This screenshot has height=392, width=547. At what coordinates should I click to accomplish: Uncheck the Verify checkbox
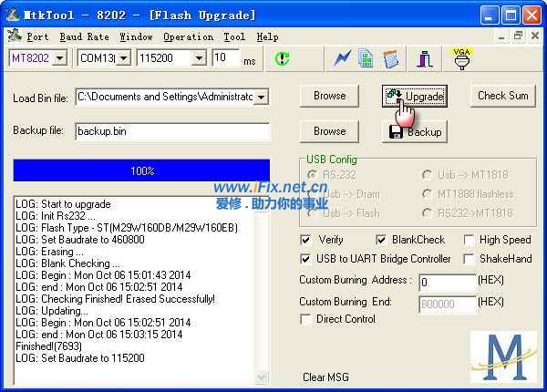(306, 240)
